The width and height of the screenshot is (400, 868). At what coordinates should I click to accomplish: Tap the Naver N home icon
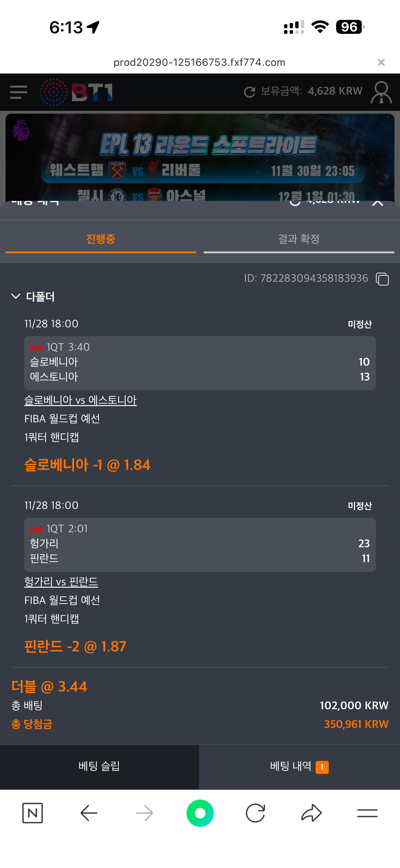pyautogui.click(x=32, y=813)
